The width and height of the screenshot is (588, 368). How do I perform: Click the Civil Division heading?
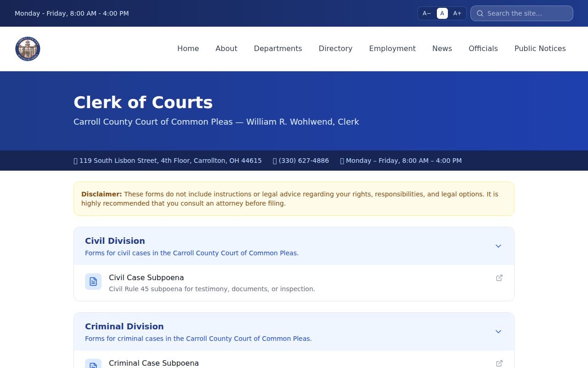coord(115,241)
